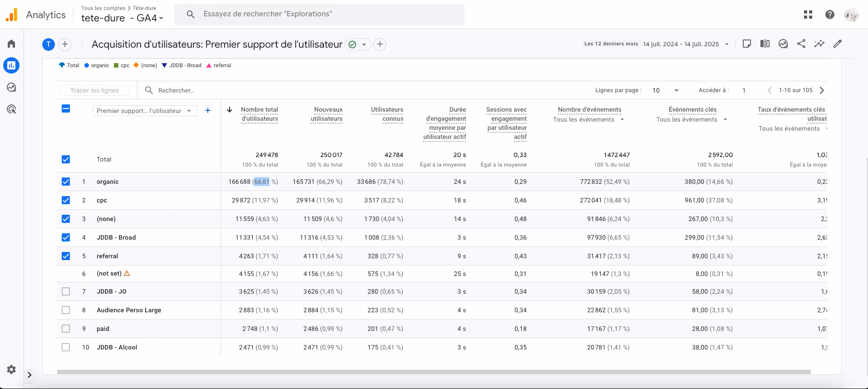
Task: Uncheck the cpc row checkbox
Action: tap(66, 200)
